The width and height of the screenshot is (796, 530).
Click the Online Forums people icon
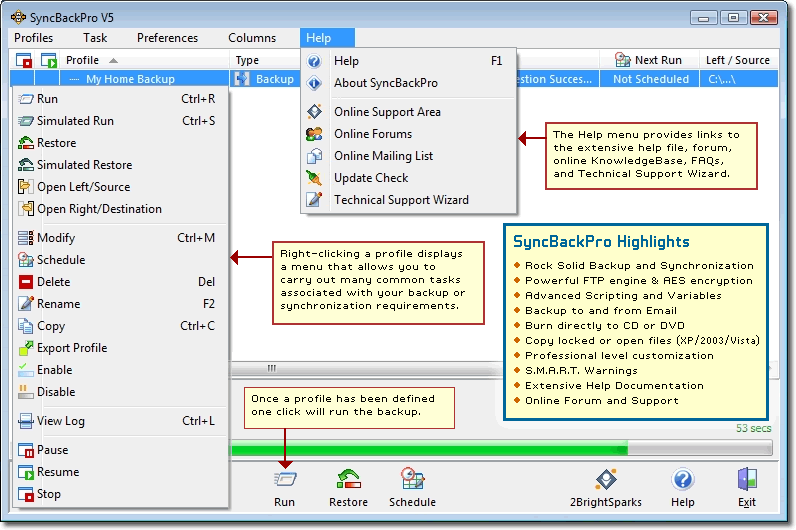[x=314, y=134]
